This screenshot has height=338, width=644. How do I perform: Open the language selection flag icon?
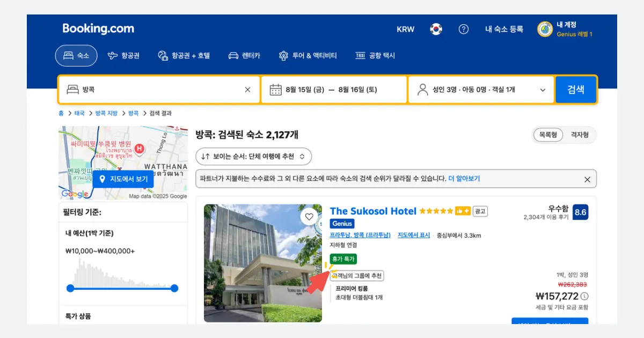coord(436,29)
